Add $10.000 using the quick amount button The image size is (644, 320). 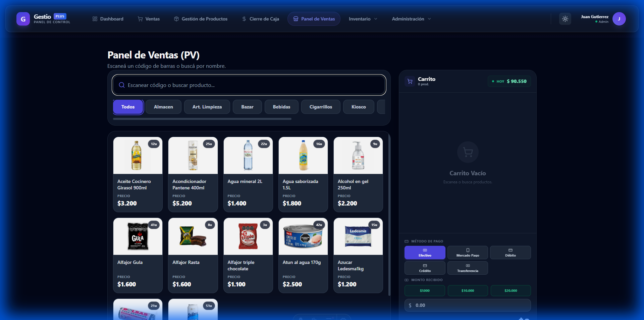(x=468, y=290)
